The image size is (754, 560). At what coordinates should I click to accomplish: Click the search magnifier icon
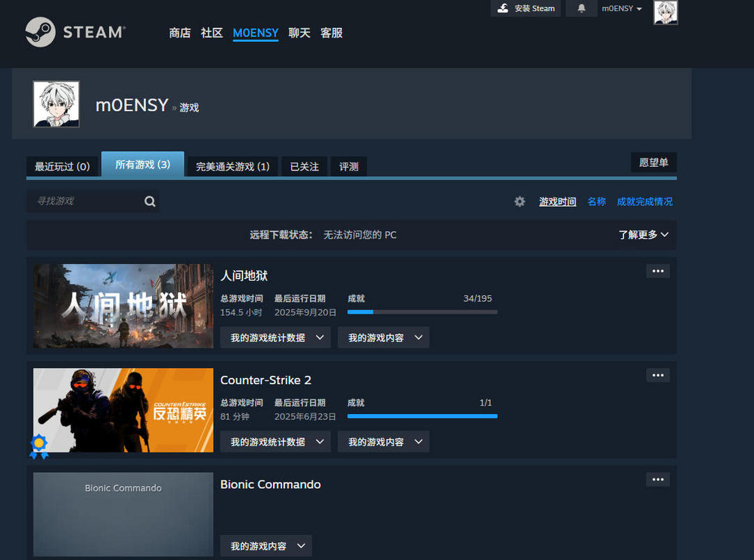coord(149,201)
